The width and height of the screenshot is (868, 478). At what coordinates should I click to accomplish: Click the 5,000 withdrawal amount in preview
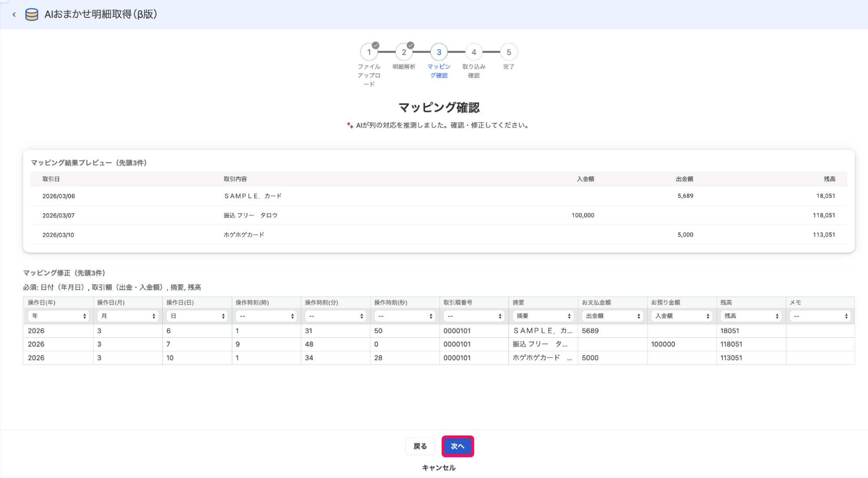click(x=685, y=235)
